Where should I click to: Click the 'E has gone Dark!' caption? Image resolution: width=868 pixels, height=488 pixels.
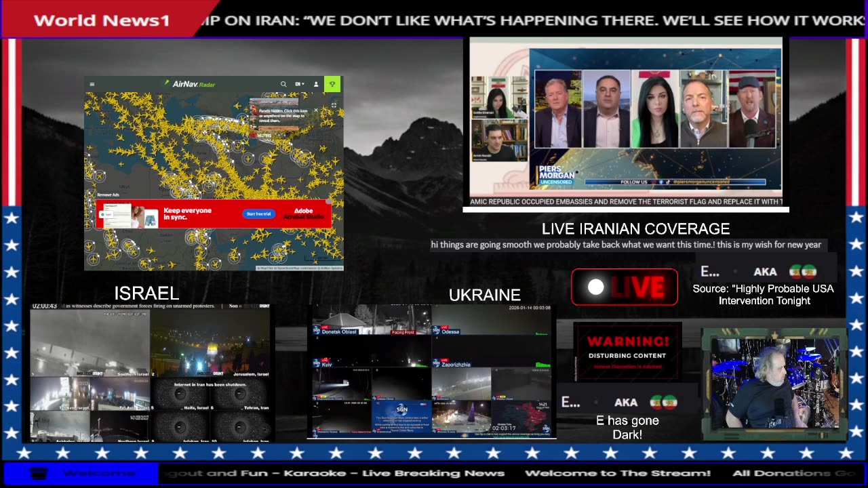627,428
